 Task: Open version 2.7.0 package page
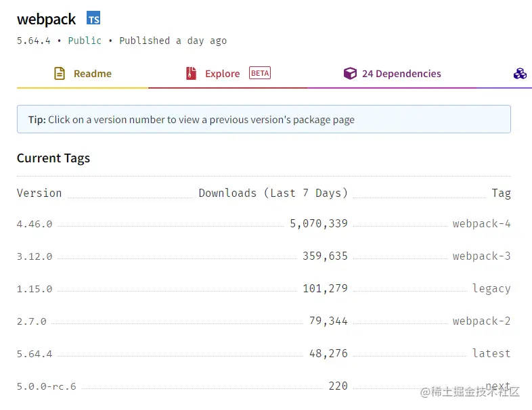tap(32, 321)
